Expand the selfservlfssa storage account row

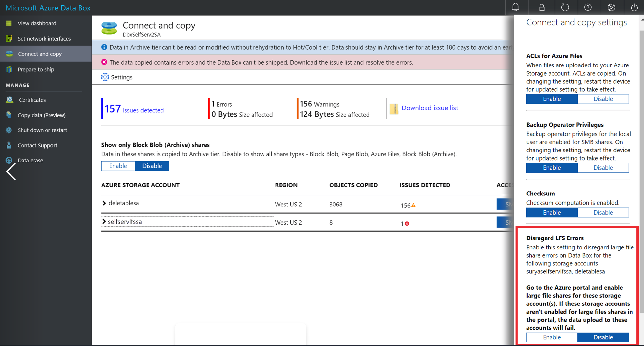(x=105, y=221)
